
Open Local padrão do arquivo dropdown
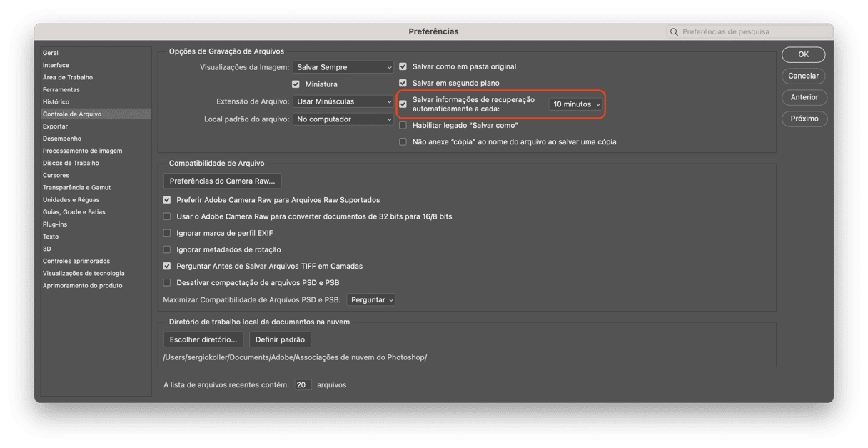coord(343,119)
